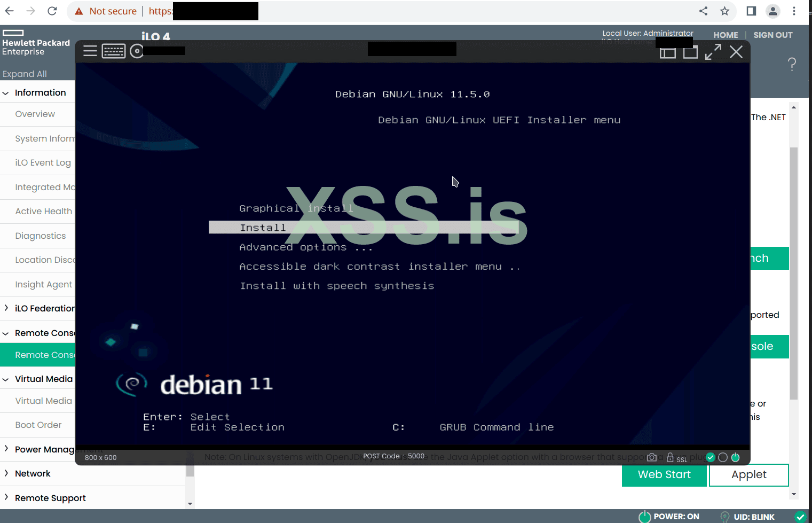Open the Virtual Media sub-item

coord(43,401)
